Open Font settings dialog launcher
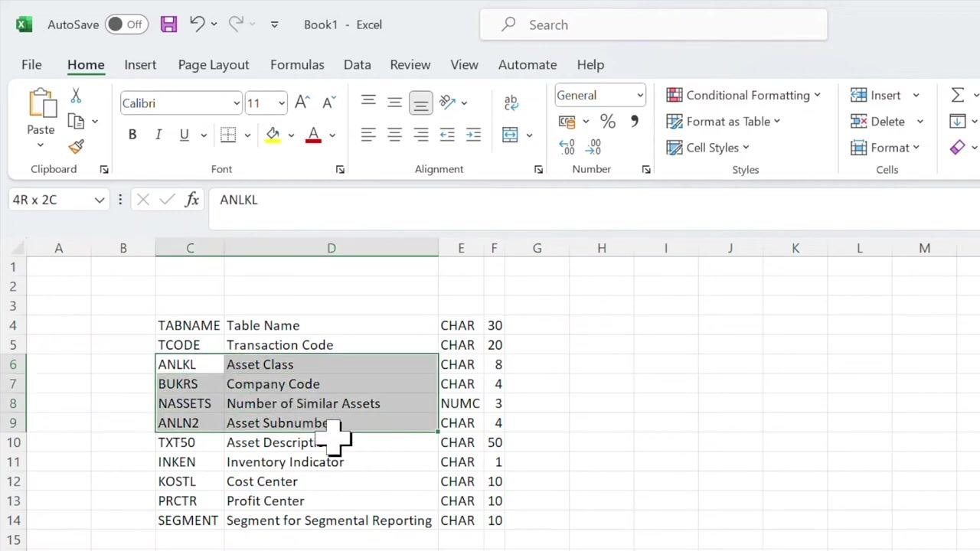This screenshot has width=980, height=551. [x=340, y=170]
